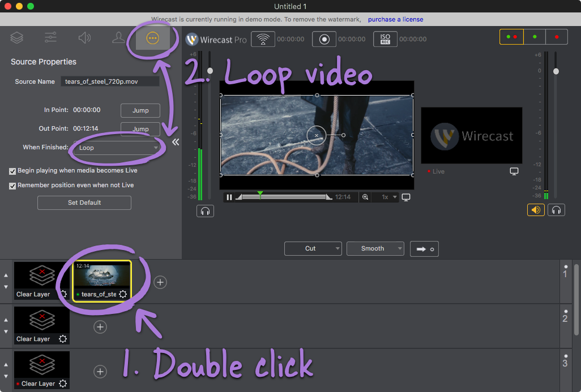
Task: Open the When Finished Loop dropdown
Action: (117, 148)
